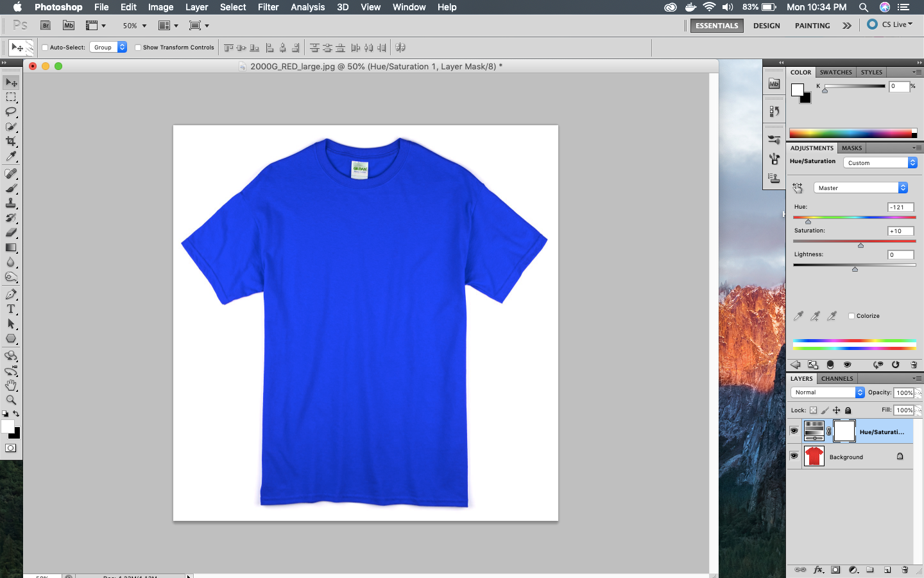Open the Master color range dropdown
Viewport: 924px width, 578px height.
(x=861, y=188)
